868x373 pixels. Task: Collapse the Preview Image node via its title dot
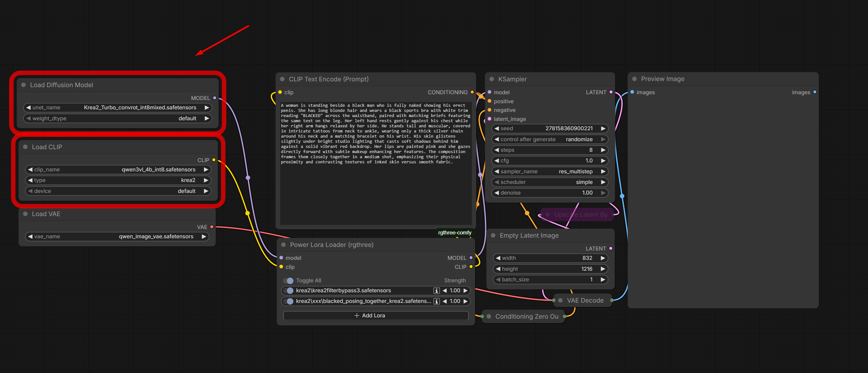coord(635,79)
